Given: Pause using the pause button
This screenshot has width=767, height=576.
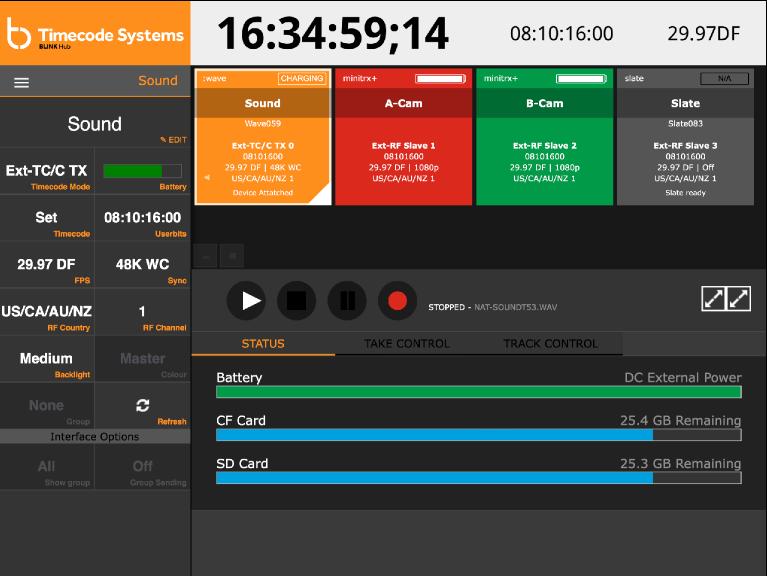Looking at the screenshot, I should point(347,301).
